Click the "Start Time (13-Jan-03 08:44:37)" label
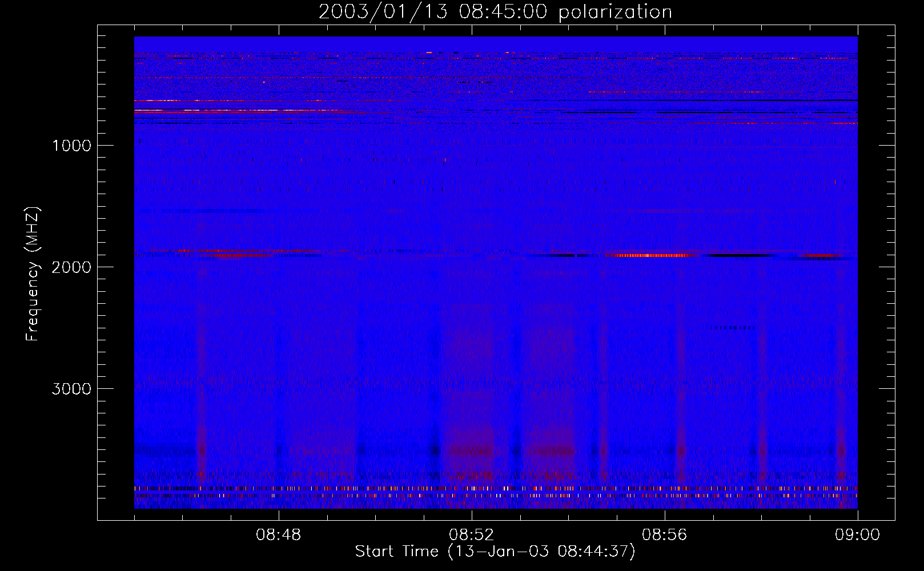Screen dimensions: 924x571 pyautogui.click(x=495, y=552)
